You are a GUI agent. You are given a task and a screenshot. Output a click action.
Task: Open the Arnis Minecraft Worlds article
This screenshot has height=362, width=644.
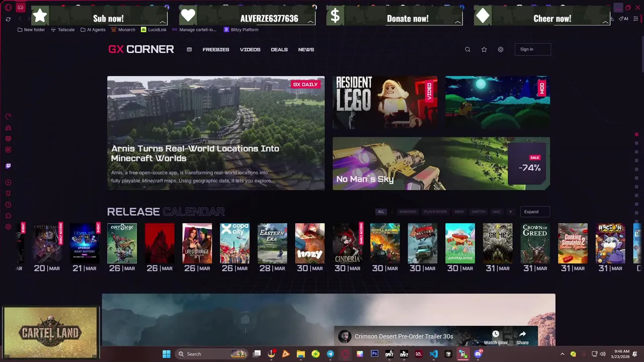[216, 133]
